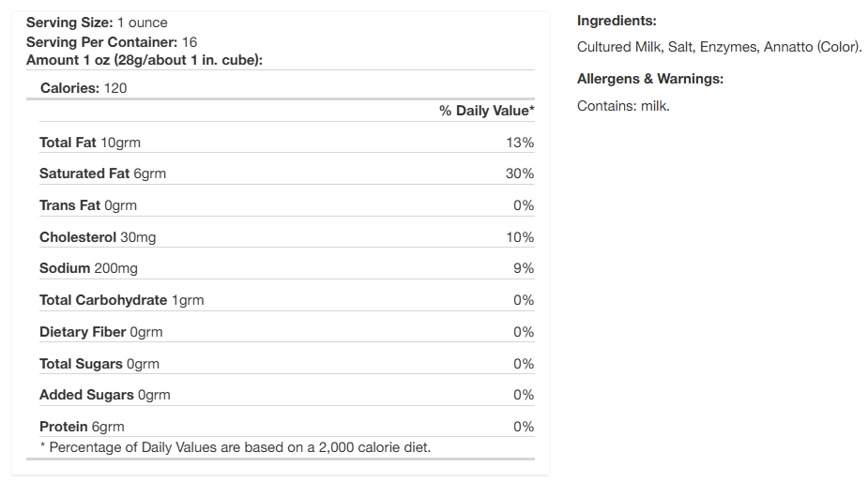The image size is (868, 482).
Task: Click the Total Sugars 0grm label
Action: point(99,364)
